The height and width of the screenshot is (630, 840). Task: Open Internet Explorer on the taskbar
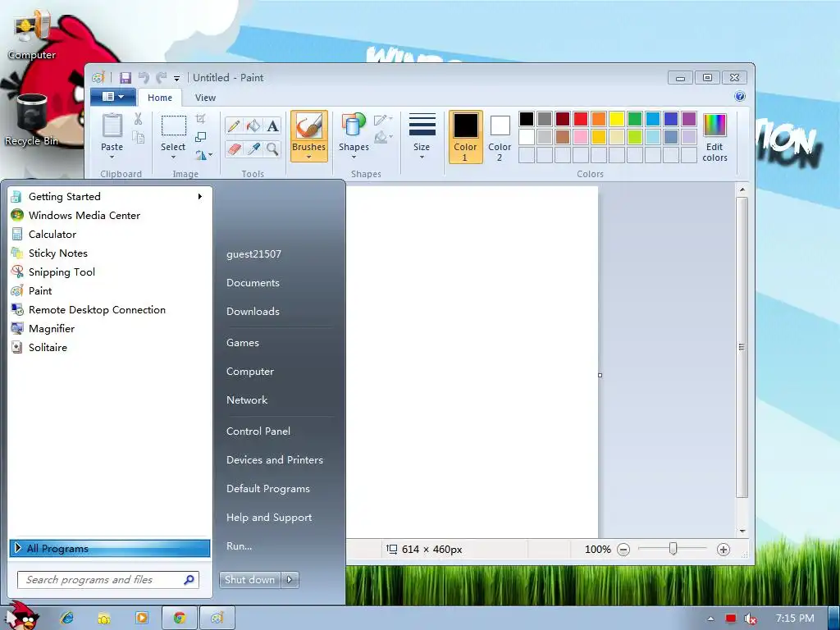pos(67,618)
